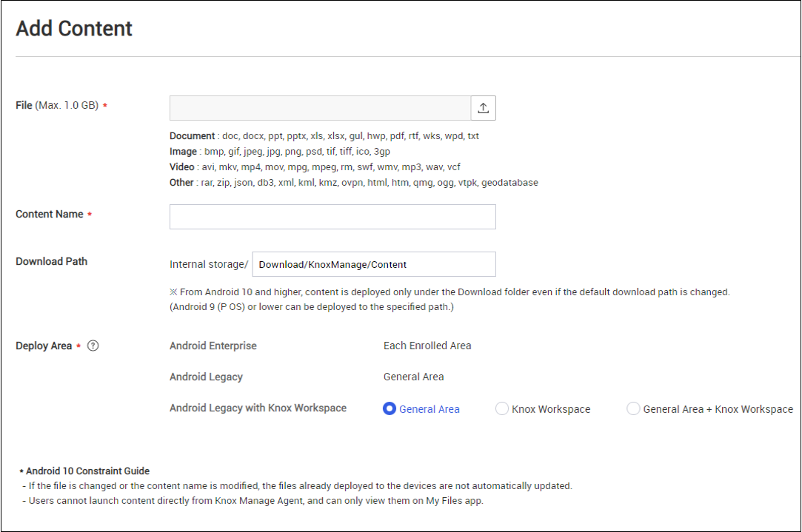Click the Android 9 (P OS) note line
This screenshot has height=532, width=802.
[312, 307]
